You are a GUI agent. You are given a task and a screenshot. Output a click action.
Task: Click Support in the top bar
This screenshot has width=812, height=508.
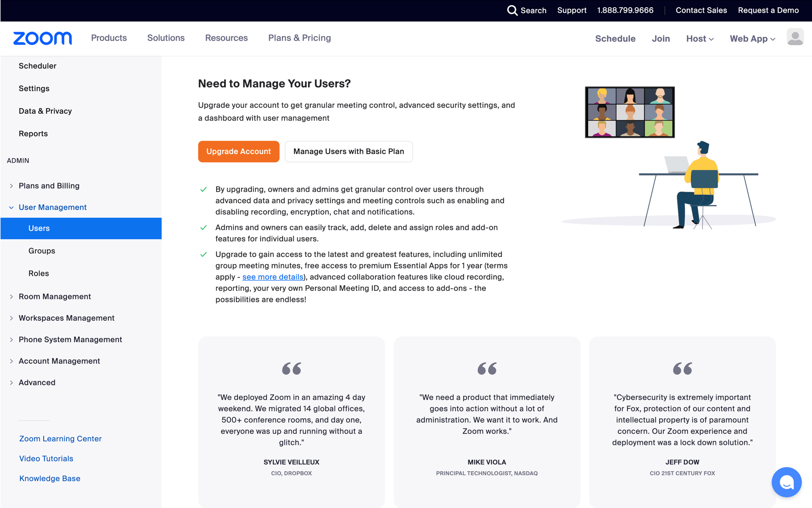572,10
